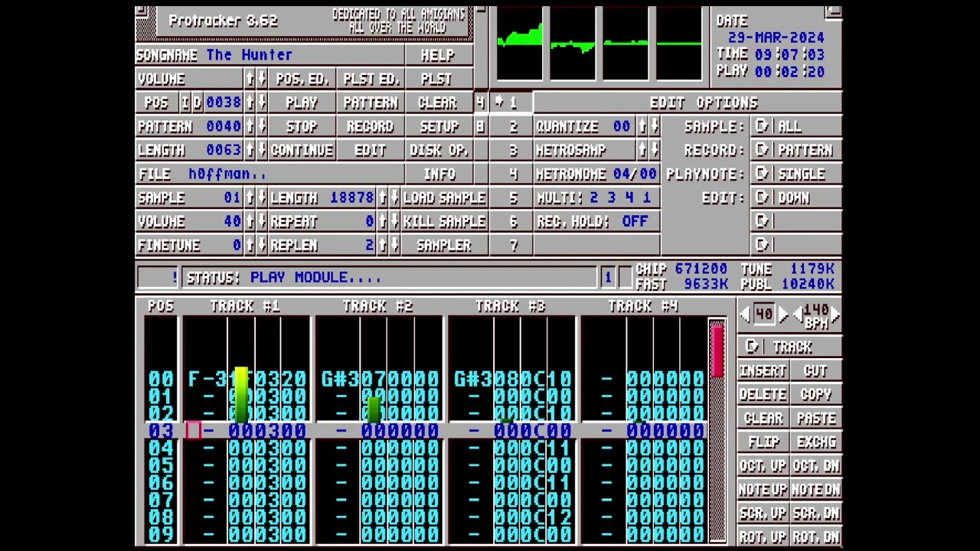Click the pattern scrollbar red thumb
Viewport: 980px width, 551px height.
point(717,351)
